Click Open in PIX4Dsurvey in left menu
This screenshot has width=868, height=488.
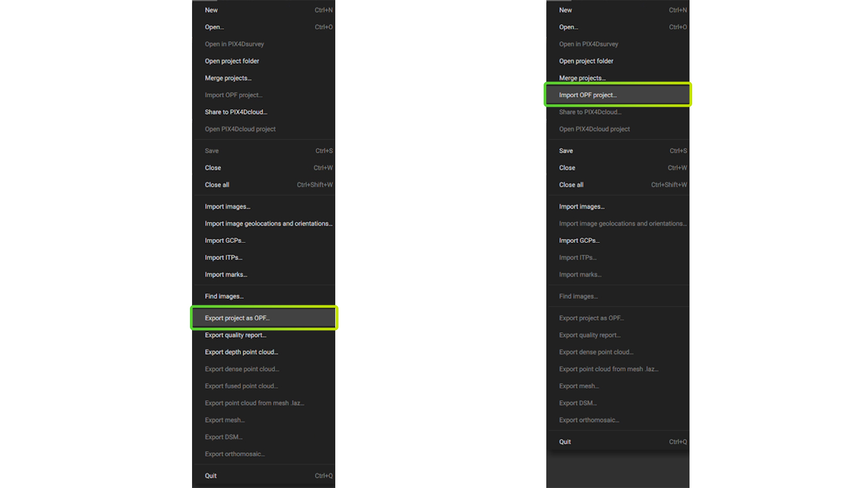tap(264, 44)
